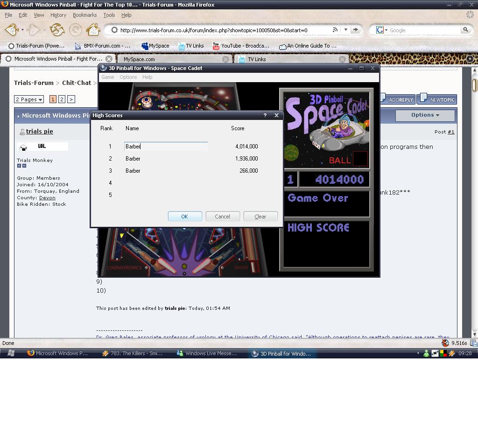Click Clear in High Scores dialog
This screenshot has width=478, height=448.
(260, 217)
